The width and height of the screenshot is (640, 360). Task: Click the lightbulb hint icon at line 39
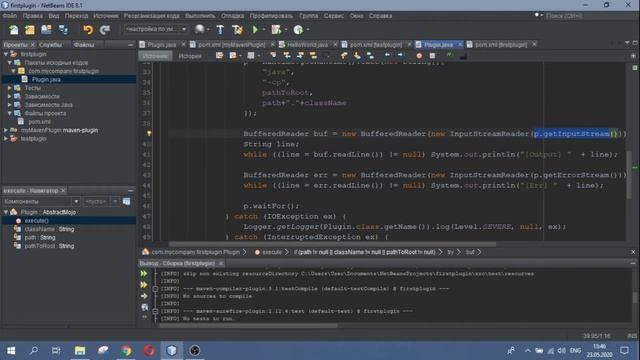[x=149, y=133]
